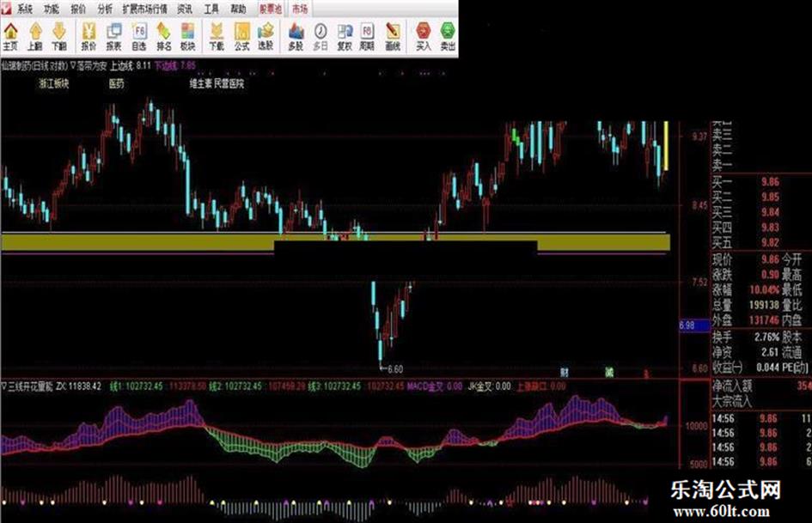Screen dimensions: 812x523
Task: Switch to the 市场 tab
Action: (x=299, y=9)
